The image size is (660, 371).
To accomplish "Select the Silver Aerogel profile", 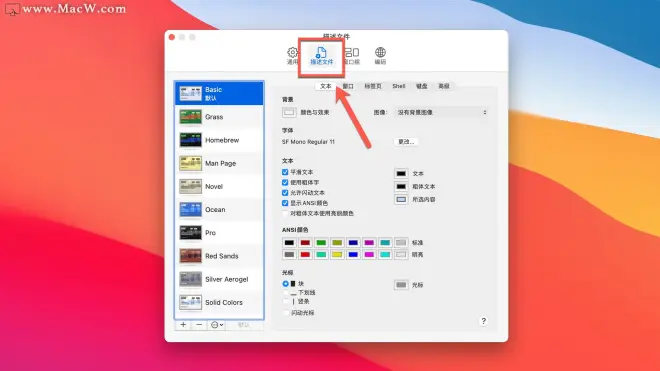I will pos(219,279).
